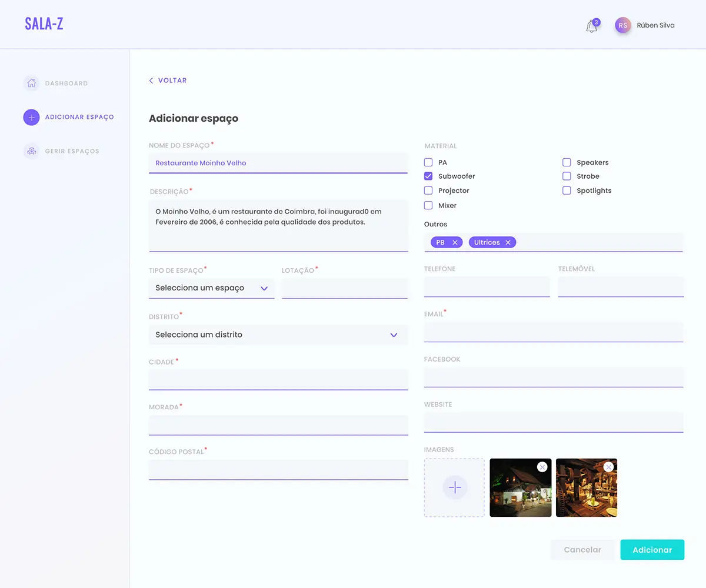The width and height of the screenshot is (706, 588).
Task: Click the Telefone input field
Action: [487, 286]
